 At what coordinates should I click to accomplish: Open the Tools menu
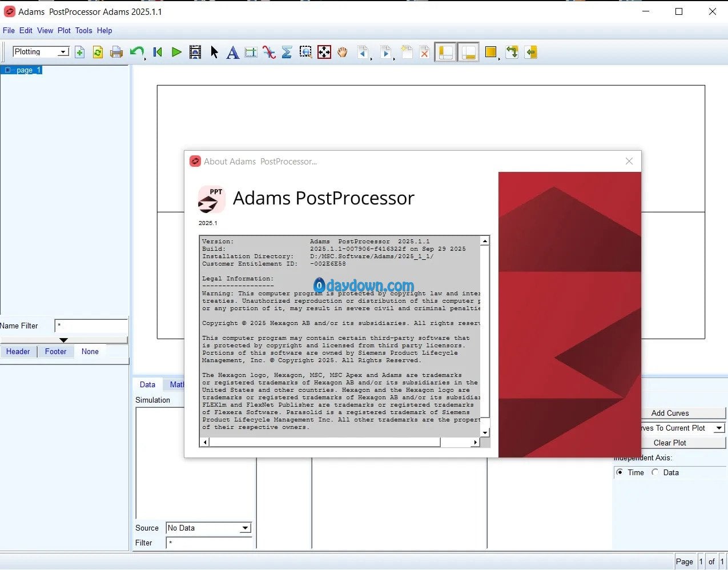pos(83,31)
